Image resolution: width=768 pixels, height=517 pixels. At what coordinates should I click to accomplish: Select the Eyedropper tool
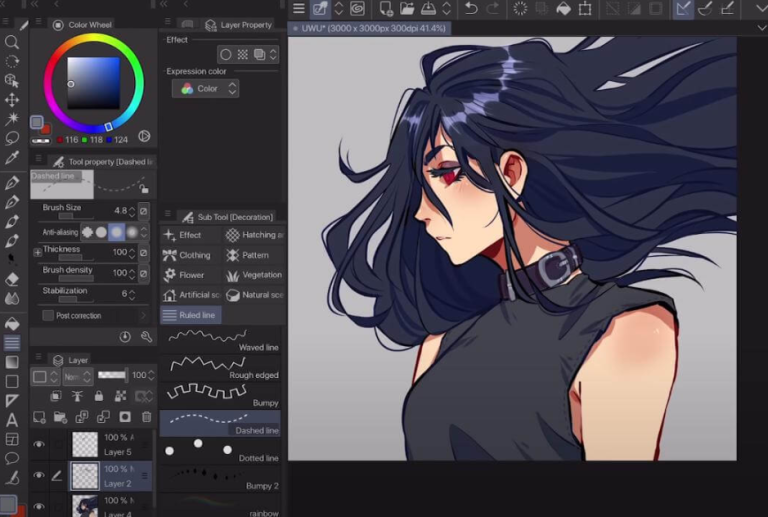[x=12, y=158]
